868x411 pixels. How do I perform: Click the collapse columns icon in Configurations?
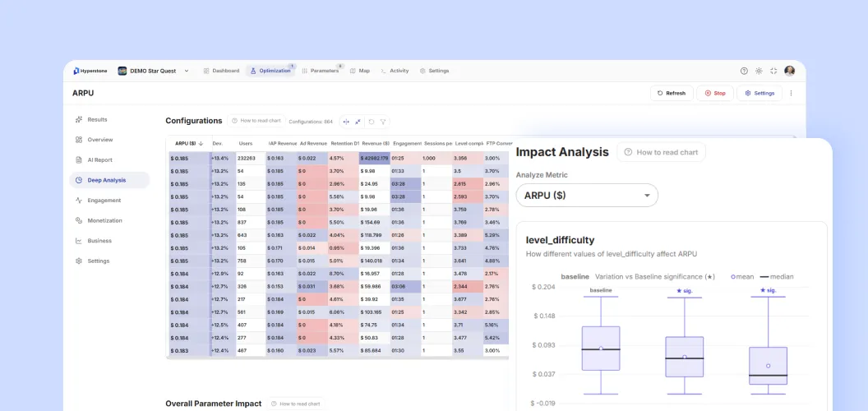(358, 122)
